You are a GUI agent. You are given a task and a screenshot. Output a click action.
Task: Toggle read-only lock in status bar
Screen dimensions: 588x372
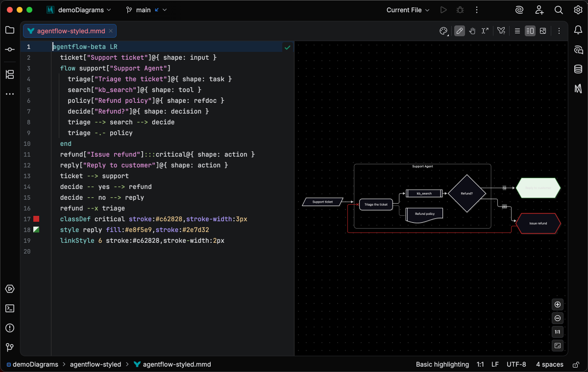(x=575, y=364)
